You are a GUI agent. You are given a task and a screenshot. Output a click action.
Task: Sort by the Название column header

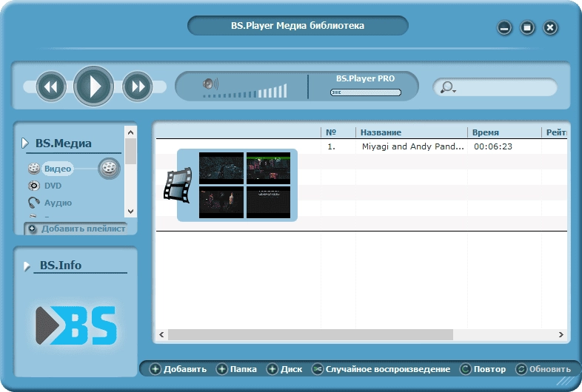click(x=381, y=132)
